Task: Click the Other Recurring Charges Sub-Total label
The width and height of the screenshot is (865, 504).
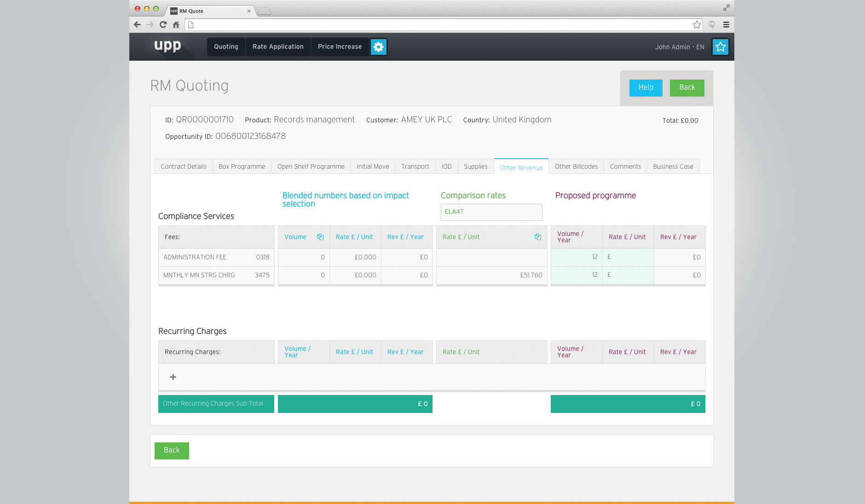Action: [213, 404]
